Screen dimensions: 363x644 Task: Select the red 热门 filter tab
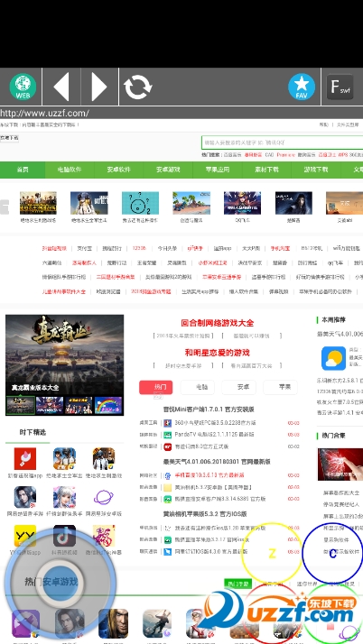click(x=156, y=387)
